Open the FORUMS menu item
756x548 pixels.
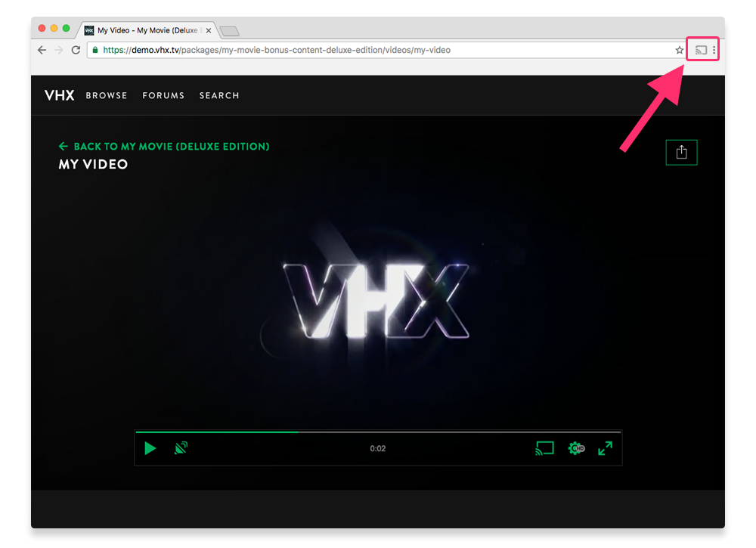[x=163, y=95]
